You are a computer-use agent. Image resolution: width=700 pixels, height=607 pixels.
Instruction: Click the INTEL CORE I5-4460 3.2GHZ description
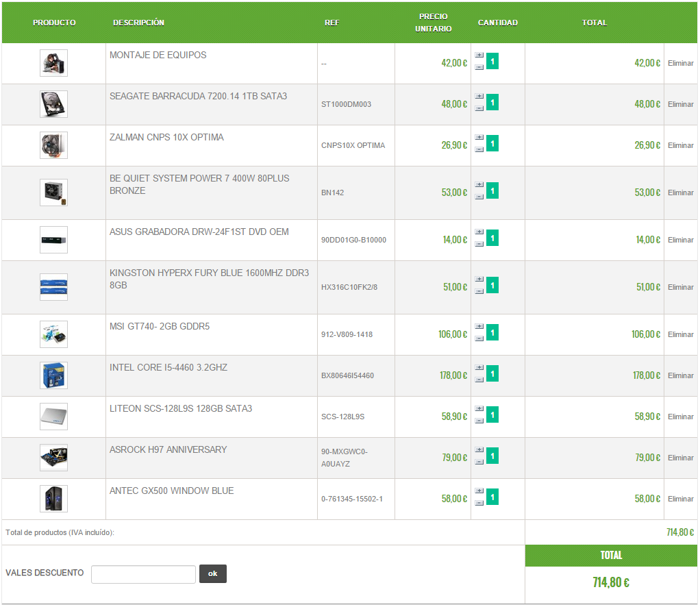coord(168,368)
